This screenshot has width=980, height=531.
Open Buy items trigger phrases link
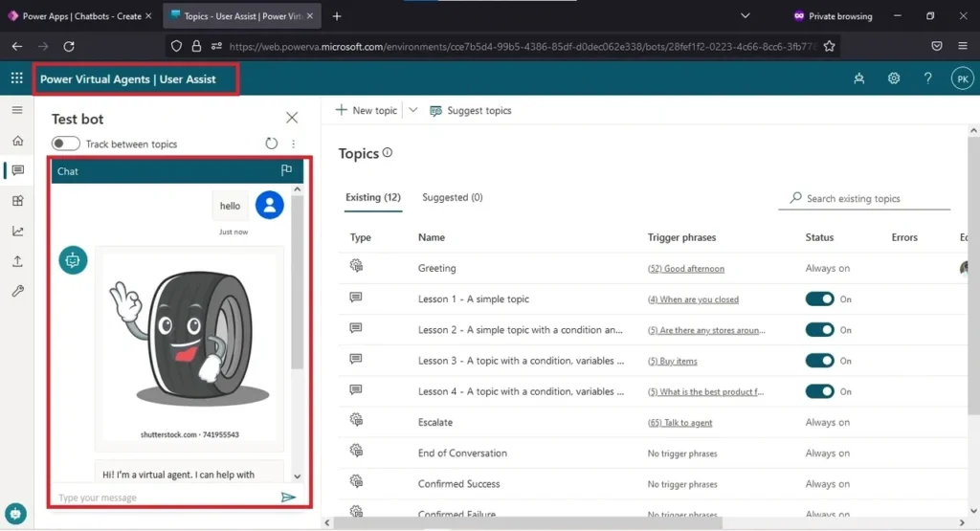pos(672,361)
